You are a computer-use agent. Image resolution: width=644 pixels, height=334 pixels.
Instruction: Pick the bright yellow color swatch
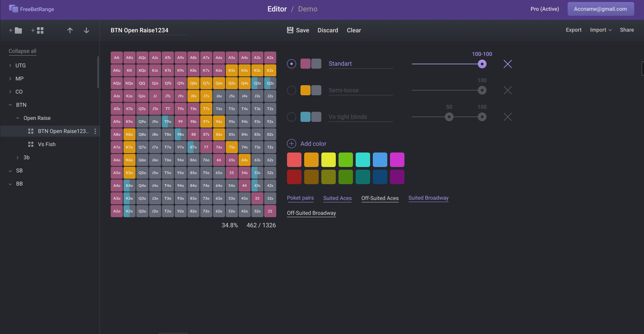pyautogui.click(x=328, y=160)
